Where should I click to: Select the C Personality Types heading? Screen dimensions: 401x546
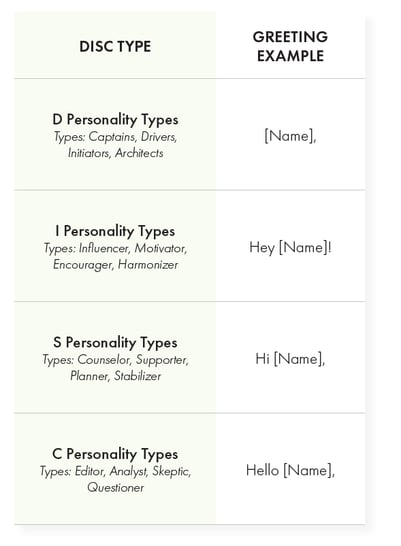115,454
